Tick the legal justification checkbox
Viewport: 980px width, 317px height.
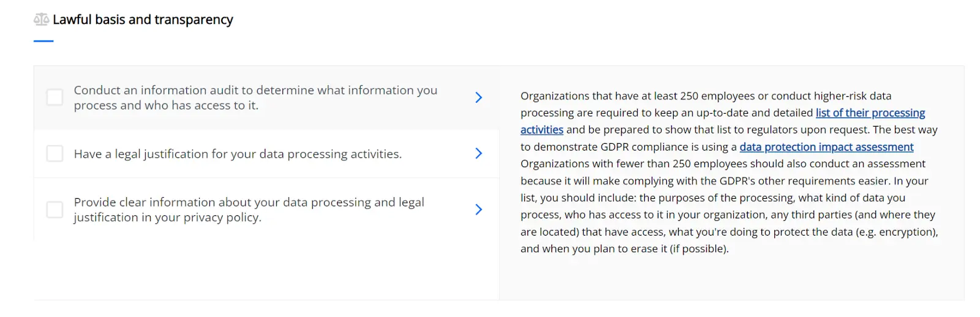coord(55,154)
